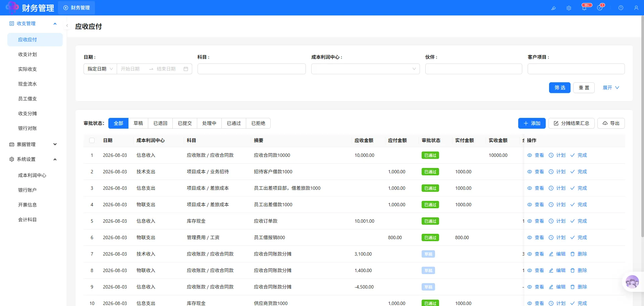Image resolution: width=644 pixels, height=306 pixels.
Task: Select the 草稿 approval status tab
Action: coord(138,123)
